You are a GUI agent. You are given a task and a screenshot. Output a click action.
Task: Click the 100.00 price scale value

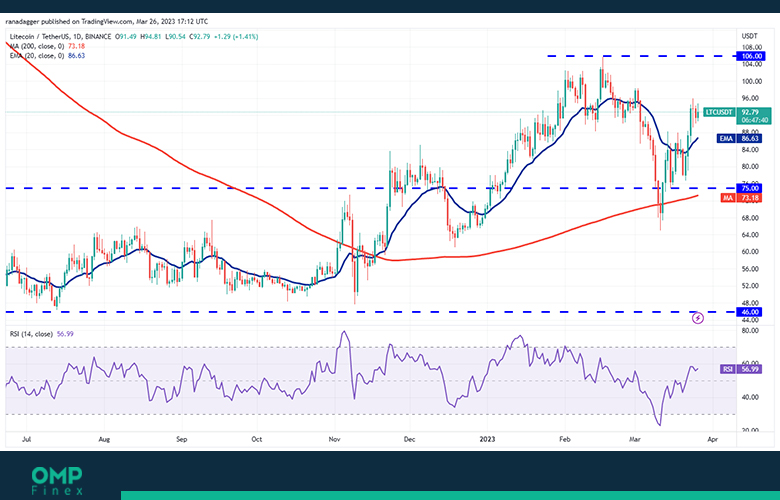pyautogui.click(x=752, y=81)
